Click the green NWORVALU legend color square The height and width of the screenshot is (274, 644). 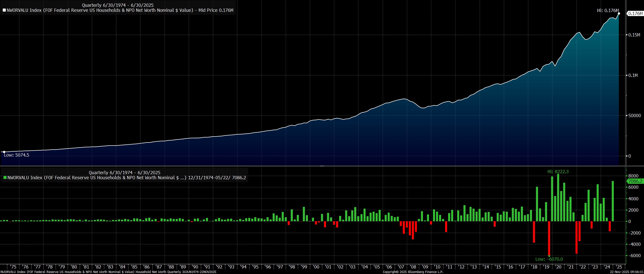(x=5, y=178)
